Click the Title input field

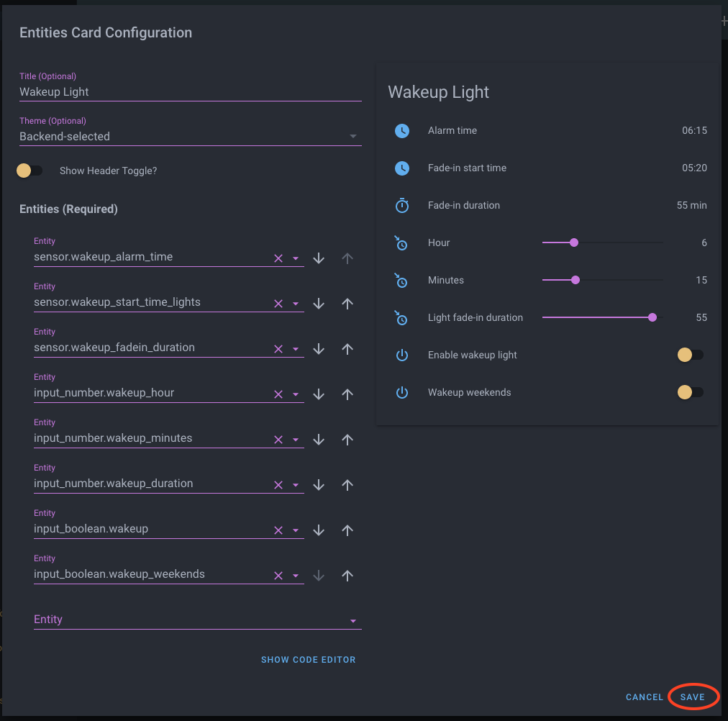coord(190,92)
